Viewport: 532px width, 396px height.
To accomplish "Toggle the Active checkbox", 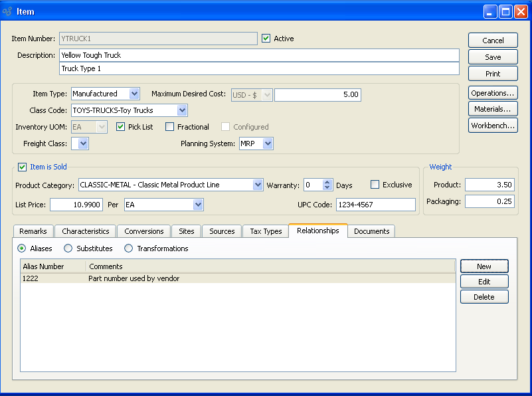I will click(x=266, y=39).
